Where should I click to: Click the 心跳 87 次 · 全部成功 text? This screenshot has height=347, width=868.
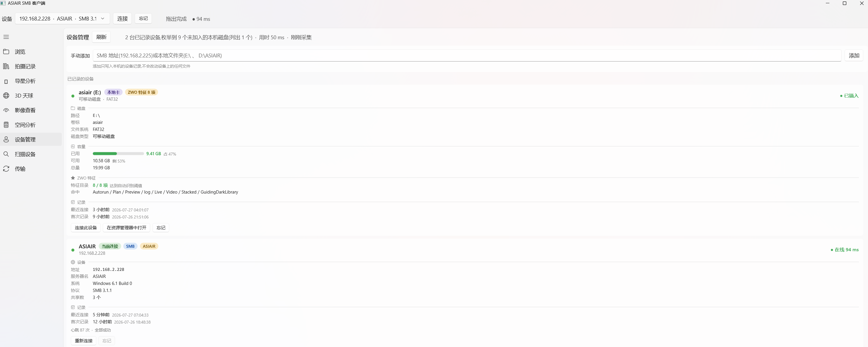click(91, 330)
